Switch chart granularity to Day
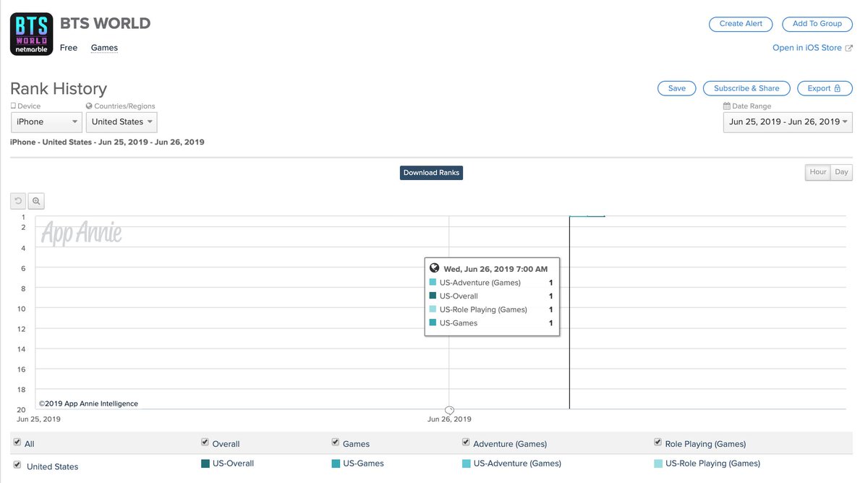 click(841, 172)
